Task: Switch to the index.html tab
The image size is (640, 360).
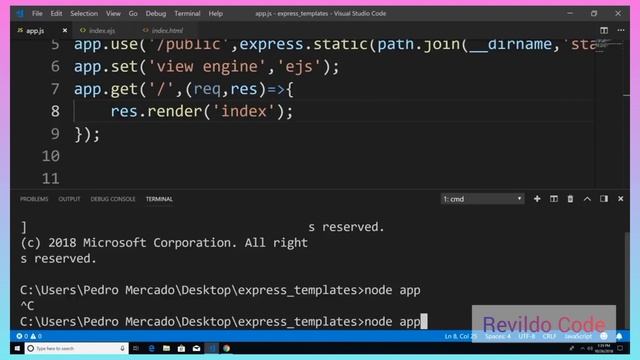Action: pos(167,31)
